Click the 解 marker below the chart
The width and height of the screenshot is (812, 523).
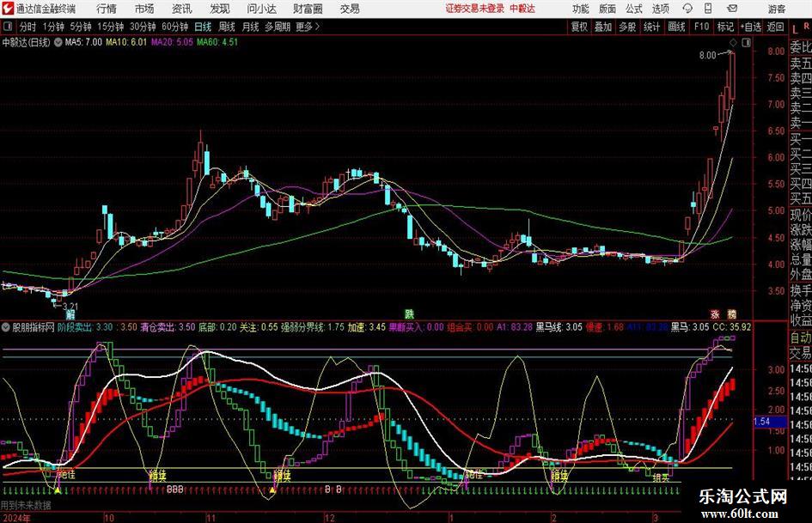click(x=70, y=314)
